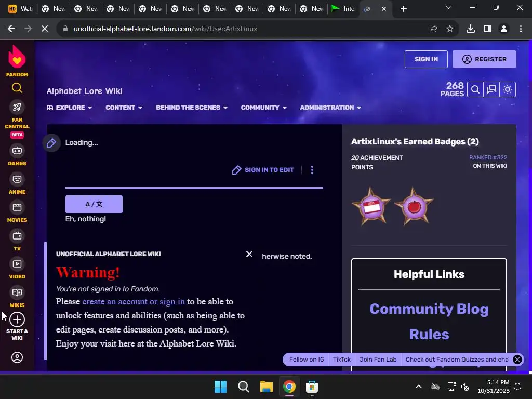
Task: Click the name tag achievement badge
Action: click(x=371, y=206)
